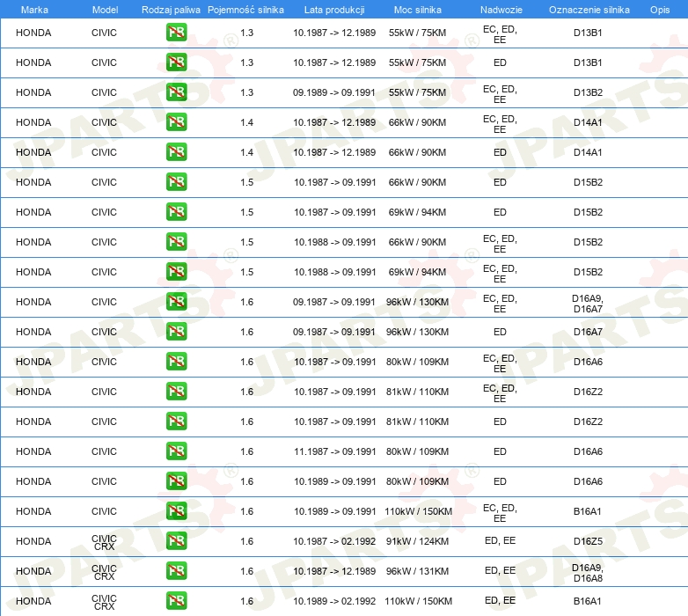This screenshot has width=688, height=616.
Task: Click the D16A9, D16A7 engine code cell
Action: click(588, 304)
